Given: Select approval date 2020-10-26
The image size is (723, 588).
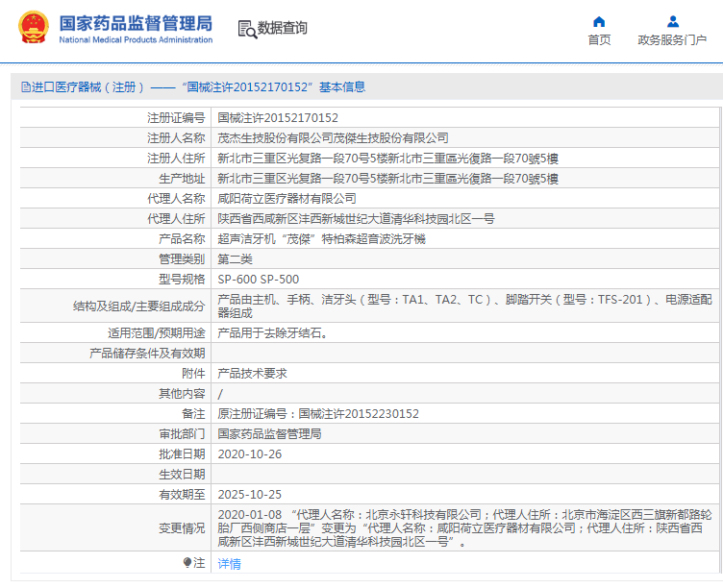Looking at the screenshot, I should click(x=249, y=454).
